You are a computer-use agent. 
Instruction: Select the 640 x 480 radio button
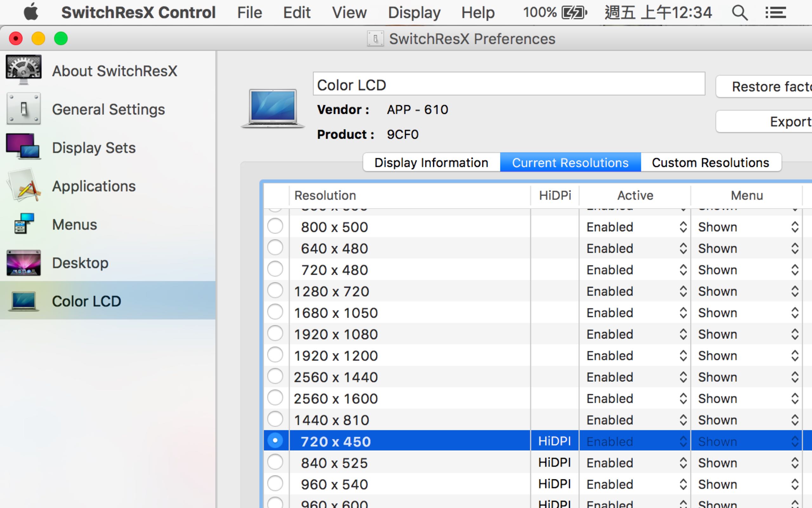[275, 248]
